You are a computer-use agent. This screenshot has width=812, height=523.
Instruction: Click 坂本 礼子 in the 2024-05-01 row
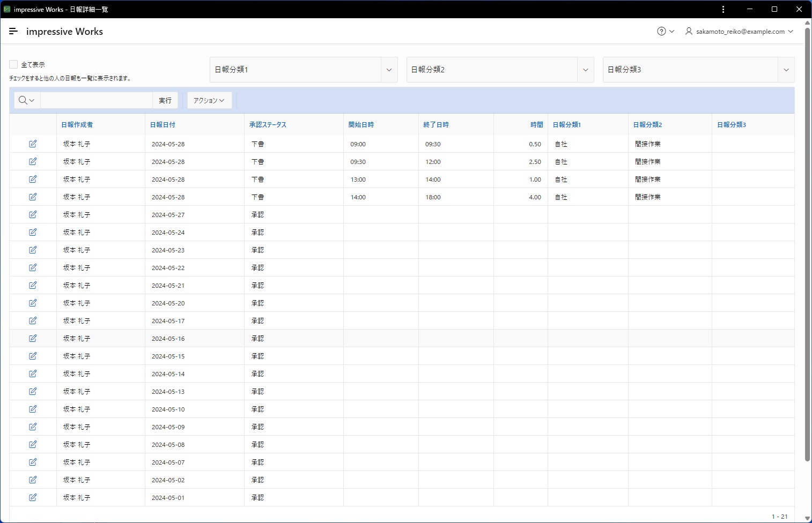(x=77, y=498)
